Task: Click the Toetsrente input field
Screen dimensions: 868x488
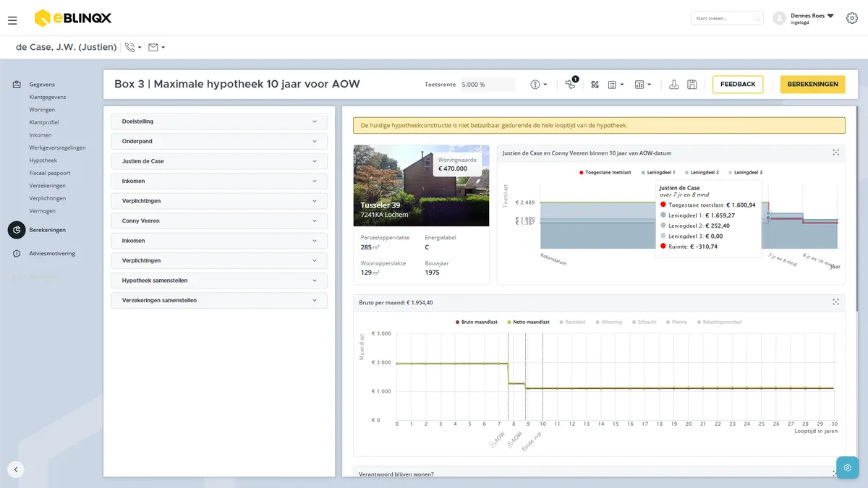Action: click(x=488, y=85)
